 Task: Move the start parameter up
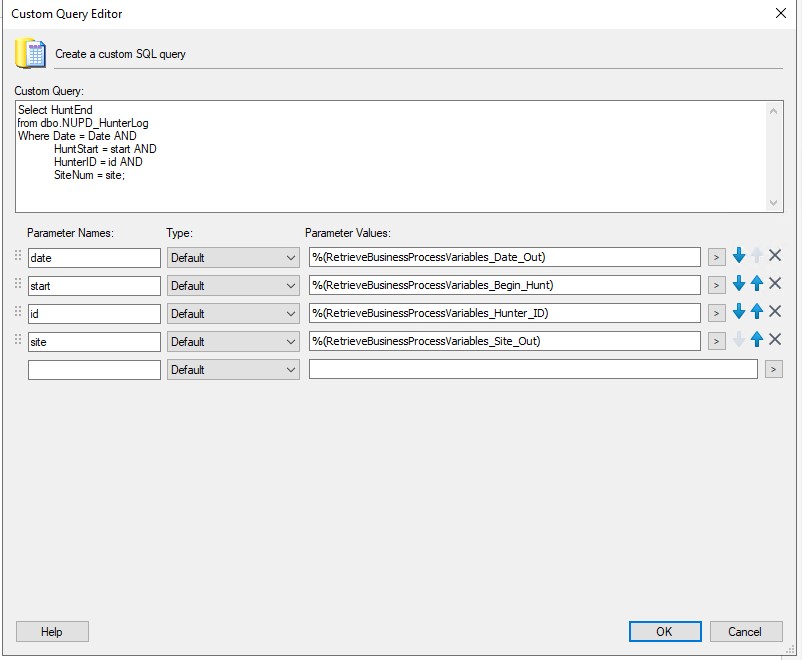point(757,284)
